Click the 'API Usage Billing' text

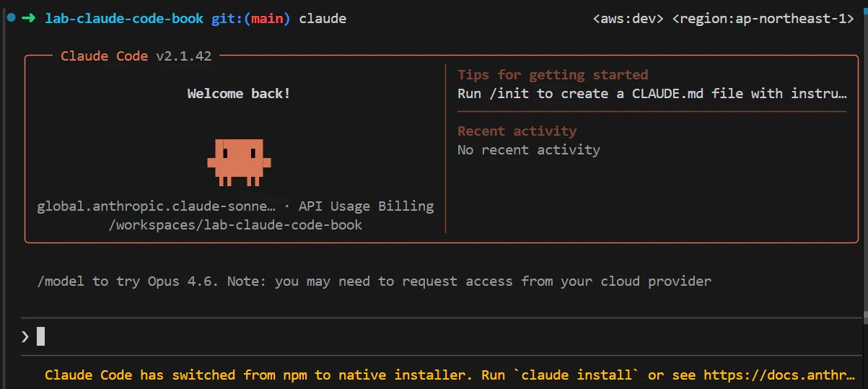367,206
